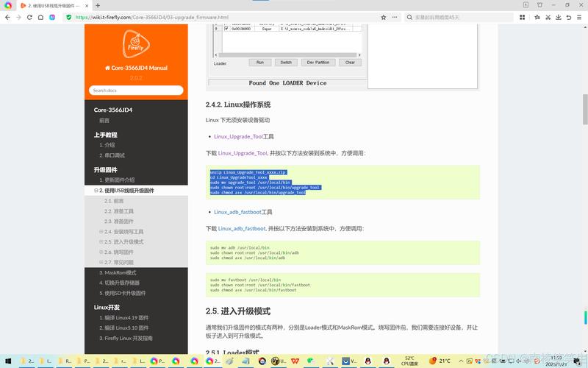Go back to the previous page
588x368 pixels.
pyautogui.click(x=7, y=17)
